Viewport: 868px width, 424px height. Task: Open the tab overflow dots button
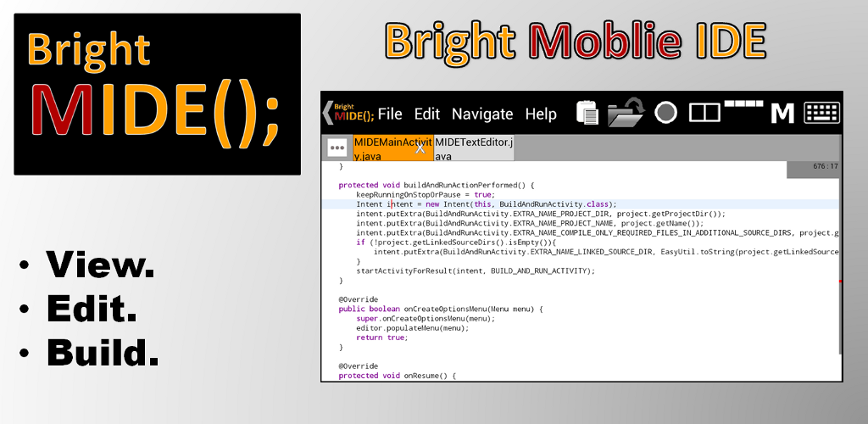point(337,148)
